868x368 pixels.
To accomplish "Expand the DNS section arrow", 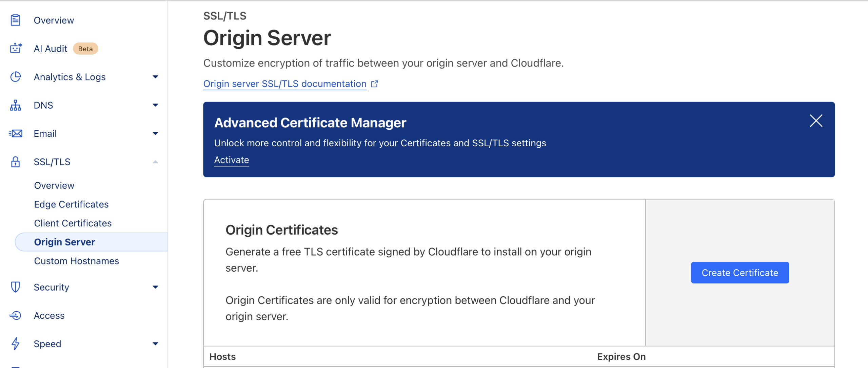I will pyautogui.click(x=155, y=105).
